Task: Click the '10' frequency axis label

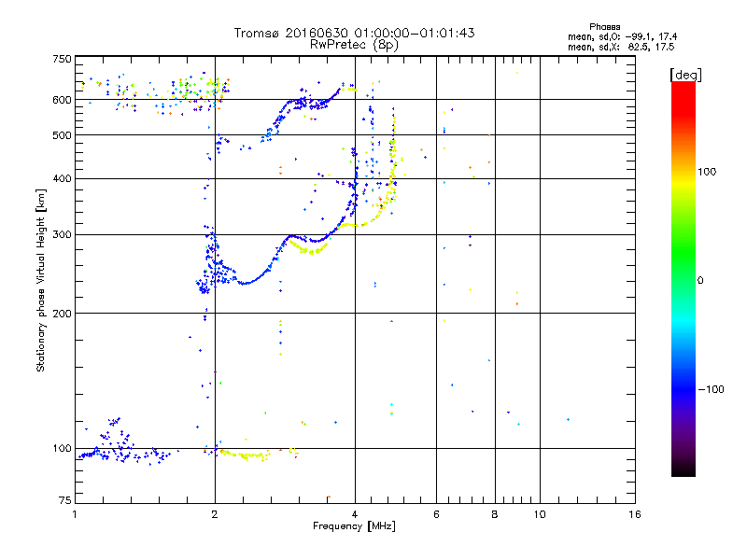Action: coord(540,514)
